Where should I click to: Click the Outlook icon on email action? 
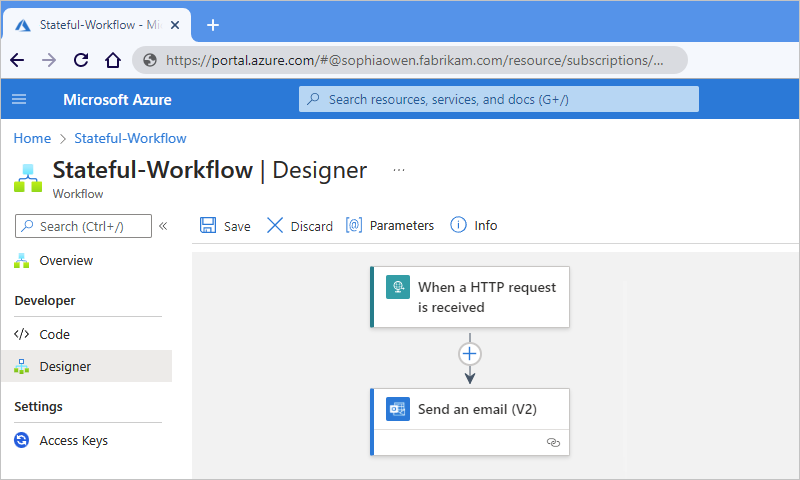point(398,410)
